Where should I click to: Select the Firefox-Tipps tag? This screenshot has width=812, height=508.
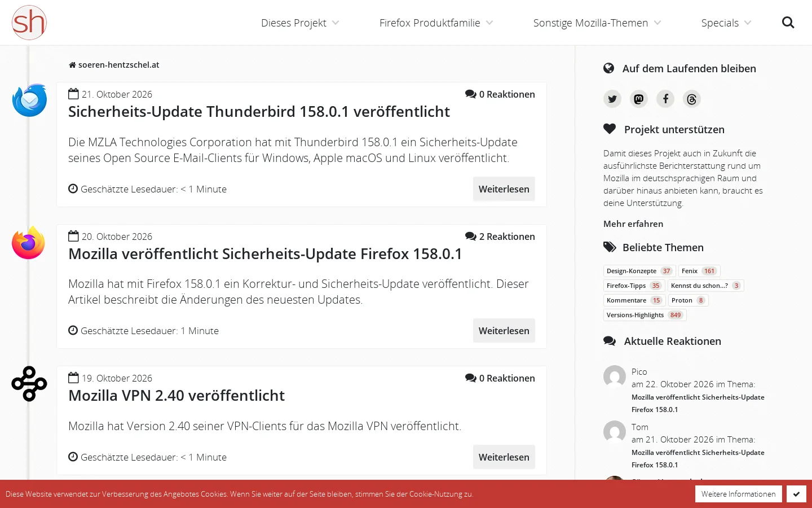[x=634, y=286]
